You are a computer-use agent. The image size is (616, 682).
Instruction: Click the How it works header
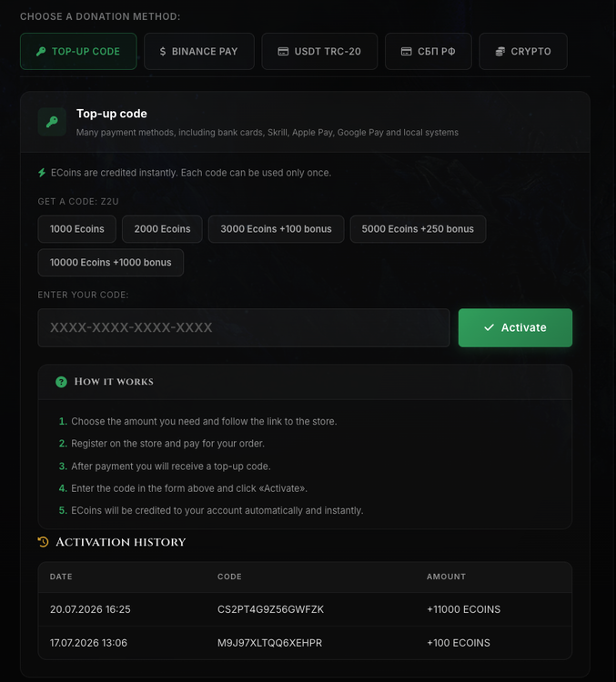(x=305, y=382)
